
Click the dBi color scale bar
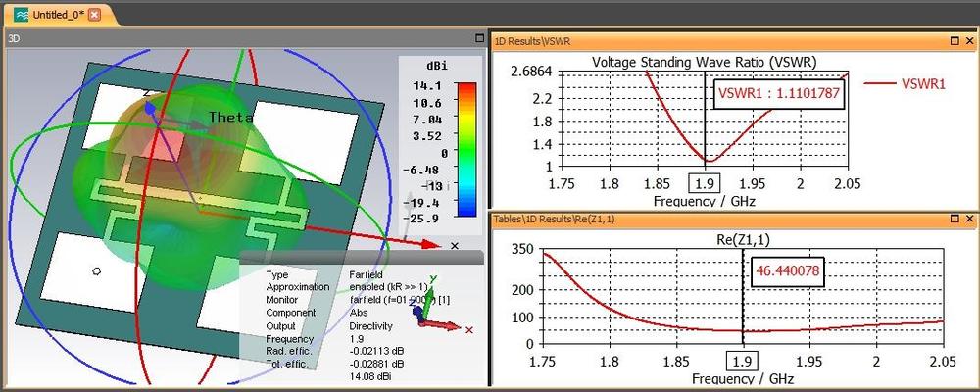tap(468, 151)
